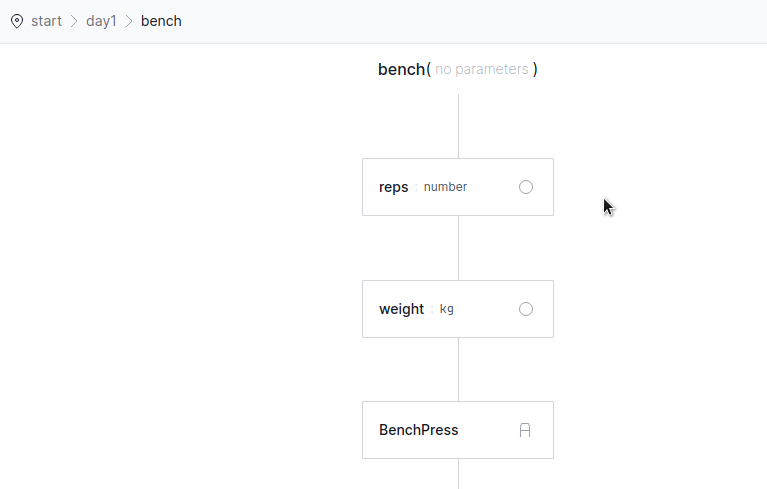The width and height of the screenshot is (767, 489).
Task: Click the chevron between day1 and bench
Action: coord(129,21)
